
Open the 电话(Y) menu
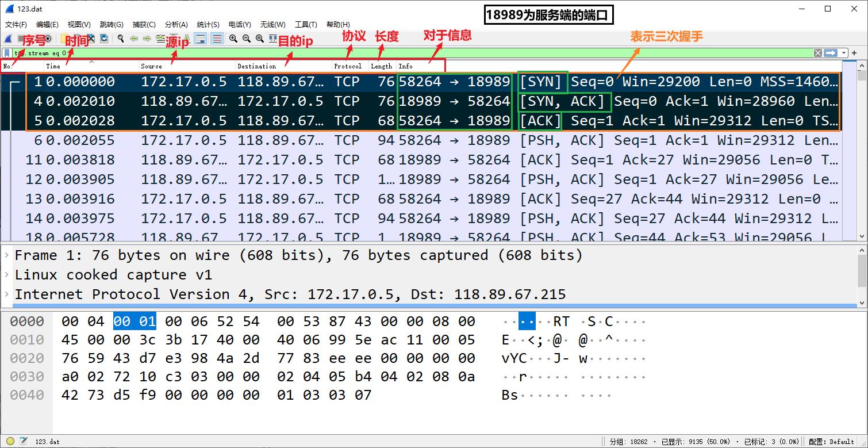(240, 25)
